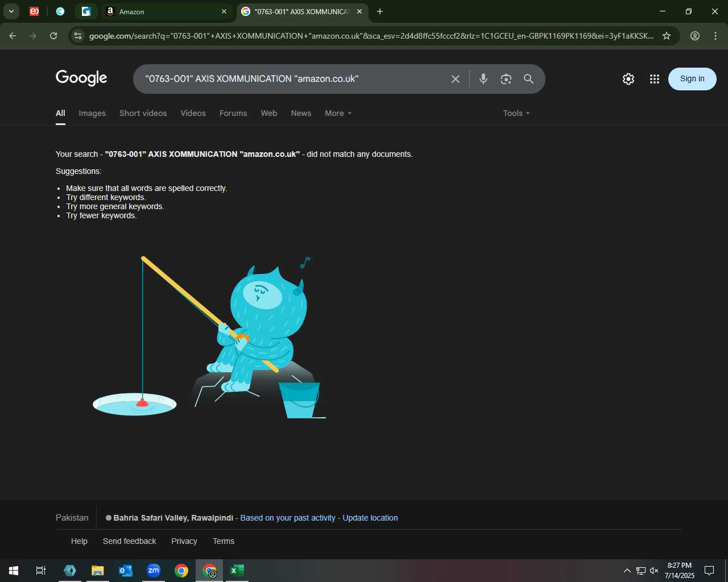Screen dimensions: 728x582
Task: Open File Explorer from taskbar
Action: (x=98, y=571)
